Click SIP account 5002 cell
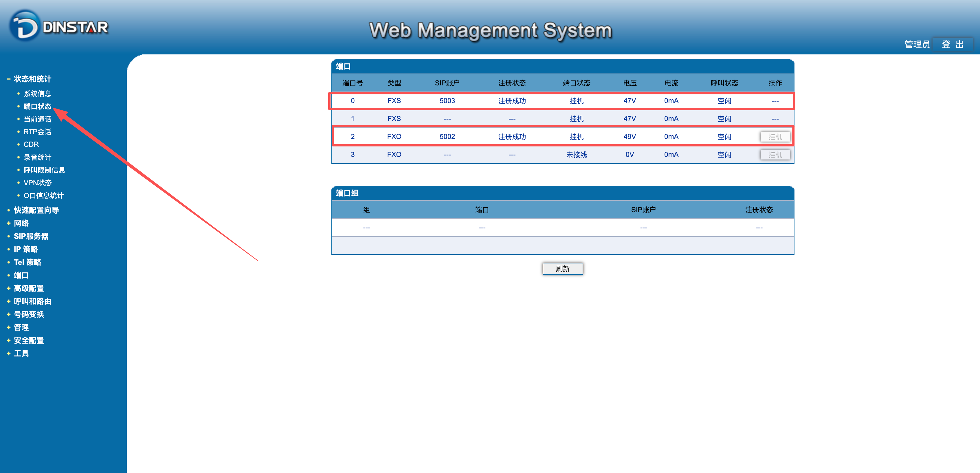This screenshot has width=980, height=473. point(447,137)
